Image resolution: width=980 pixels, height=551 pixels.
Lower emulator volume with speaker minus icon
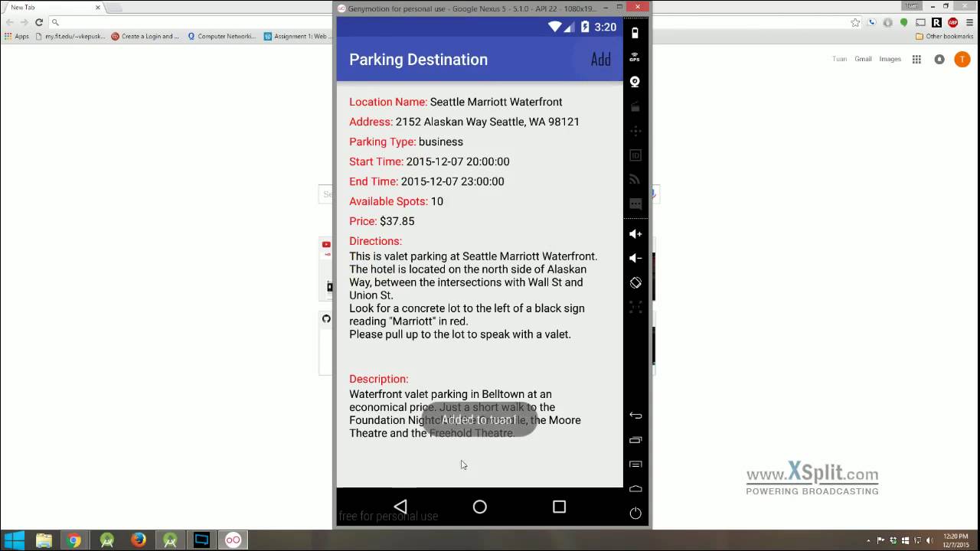(635, 259)
